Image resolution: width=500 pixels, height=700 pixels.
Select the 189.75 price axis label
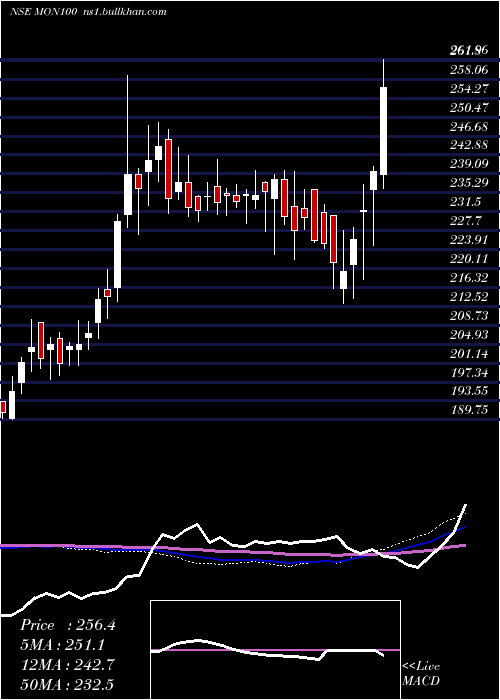click(x=468, y=409)
